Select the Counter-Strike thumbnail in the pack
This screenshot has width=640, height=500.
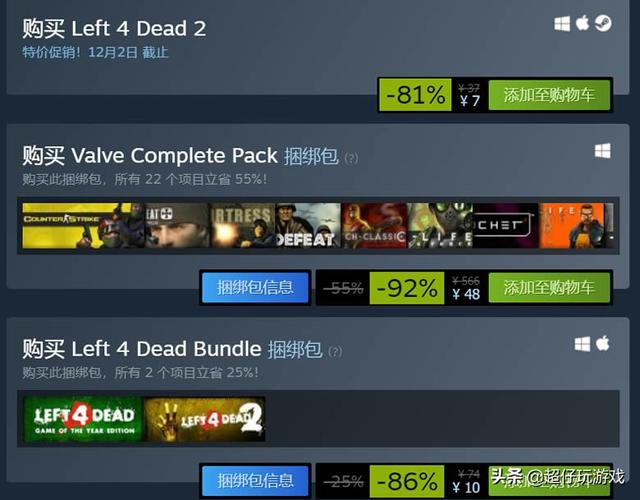coord(83,226)
